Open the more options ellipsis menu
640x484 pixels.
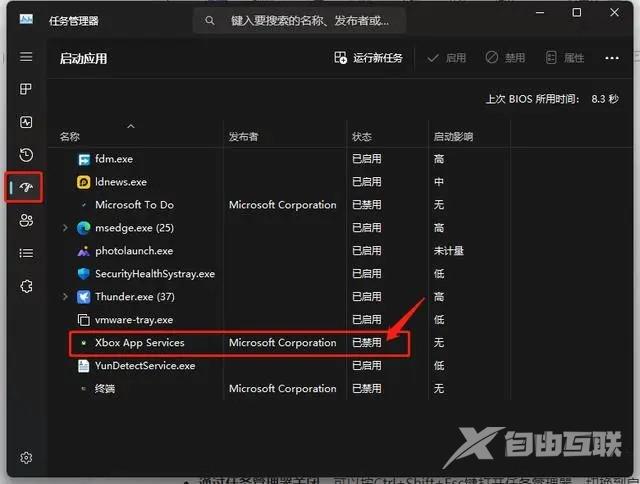[611, 58]
